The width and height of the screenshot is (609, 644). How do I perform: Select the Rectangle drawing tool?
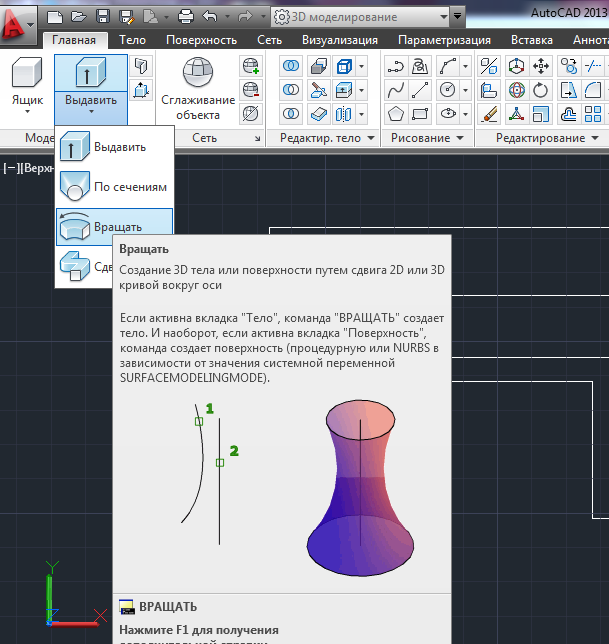point(420,114)
